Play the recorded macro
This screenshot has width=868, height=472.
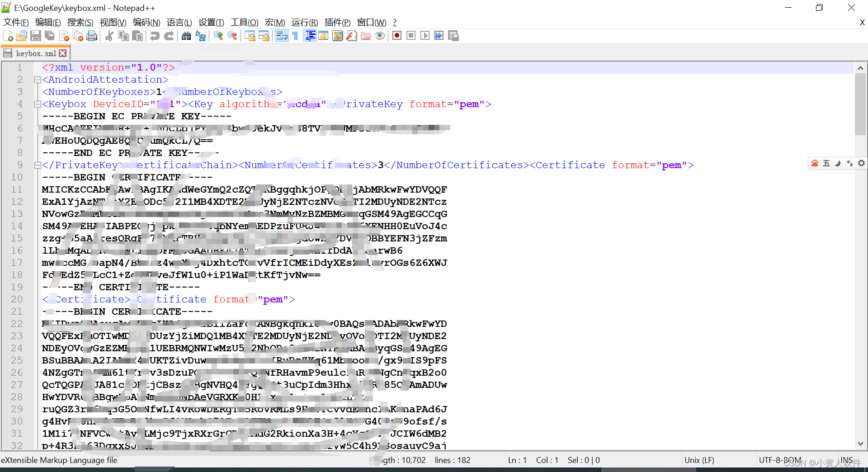click(x=425, y=36)
